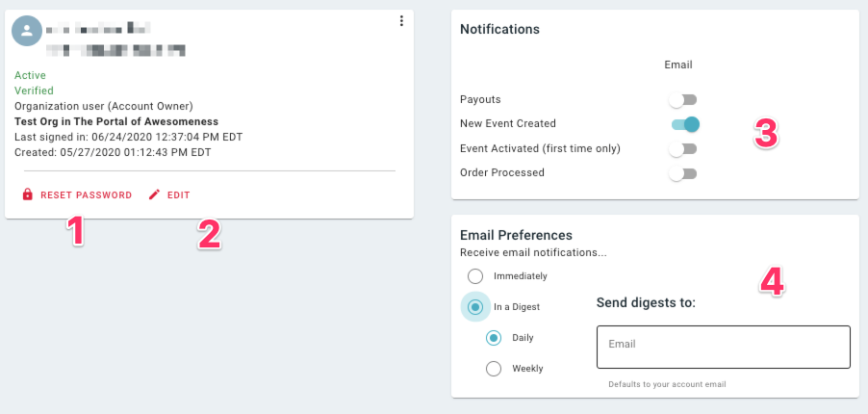868x414 pixels.
Task: Enable the Payouts email toggle
Action: click(x=682, y=100)
